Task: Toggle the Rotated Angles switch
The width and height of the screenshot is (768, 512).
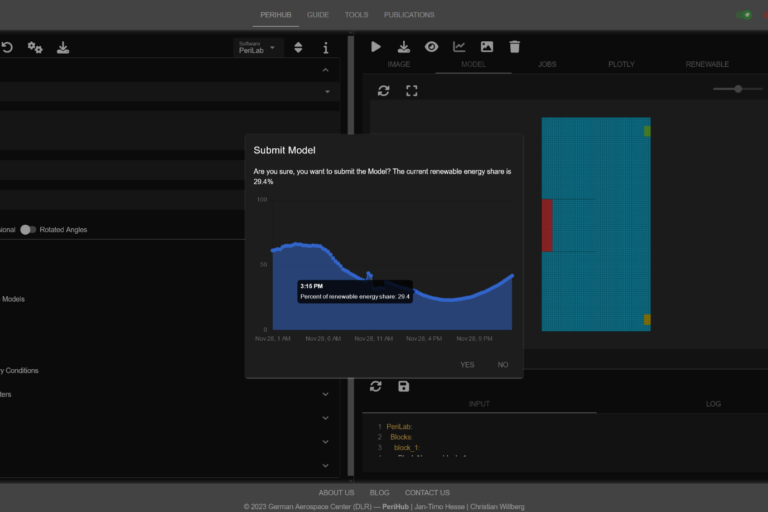Action: point(28,229)
